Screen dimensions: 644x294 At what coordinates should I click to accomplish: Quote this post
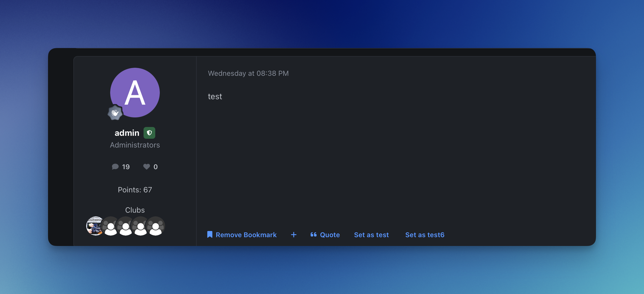pos(325,235)
